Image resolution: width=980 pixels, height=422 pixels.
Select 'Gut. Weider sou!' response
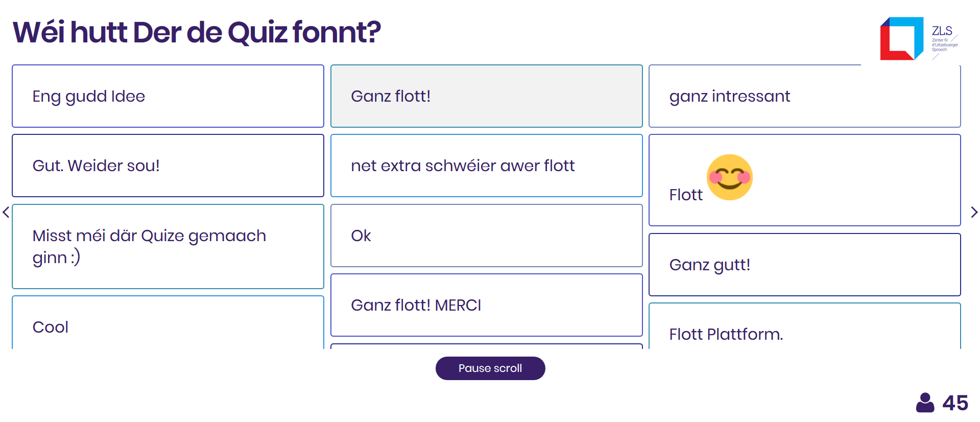click(x=168, y=166)
